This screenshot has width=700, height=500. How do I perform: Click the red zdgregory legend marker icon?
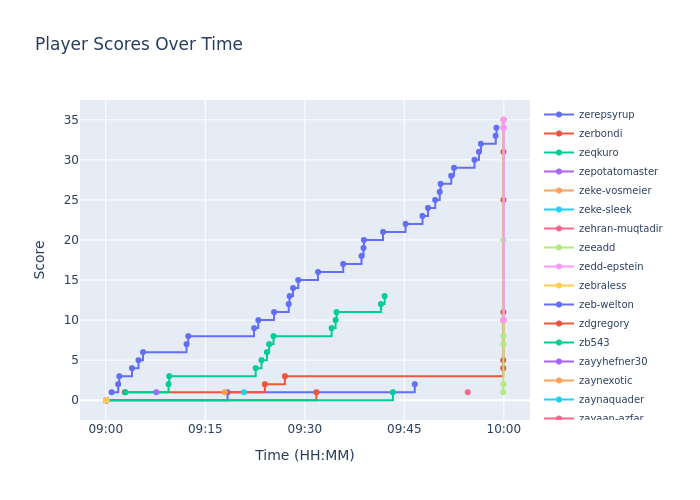point(559,324)
